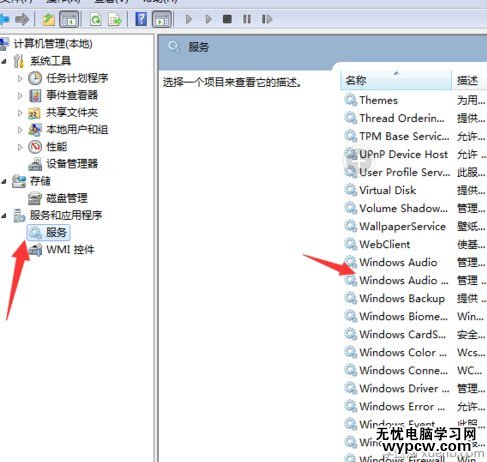This screenshot has height=462, width=487.
Task: Open 任务计划程序 in the tree
Action: click(77, 78)
